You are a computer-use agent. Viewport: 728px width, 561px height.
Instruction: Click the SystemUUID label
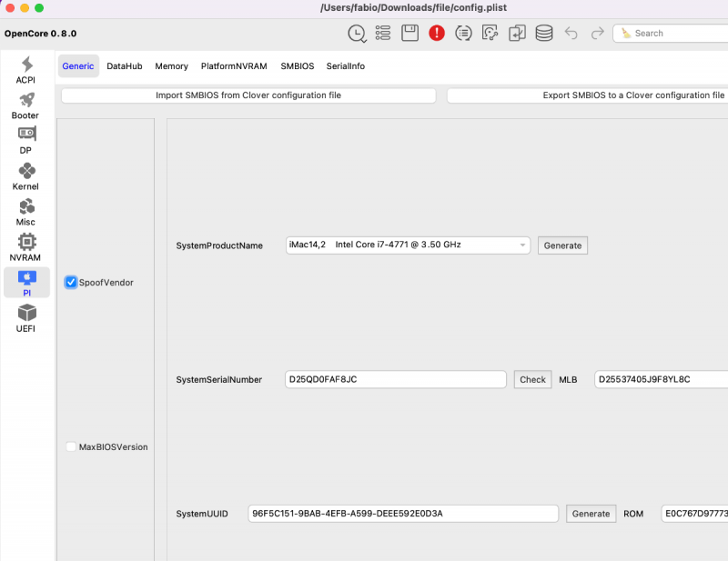[x=202, y=514]
